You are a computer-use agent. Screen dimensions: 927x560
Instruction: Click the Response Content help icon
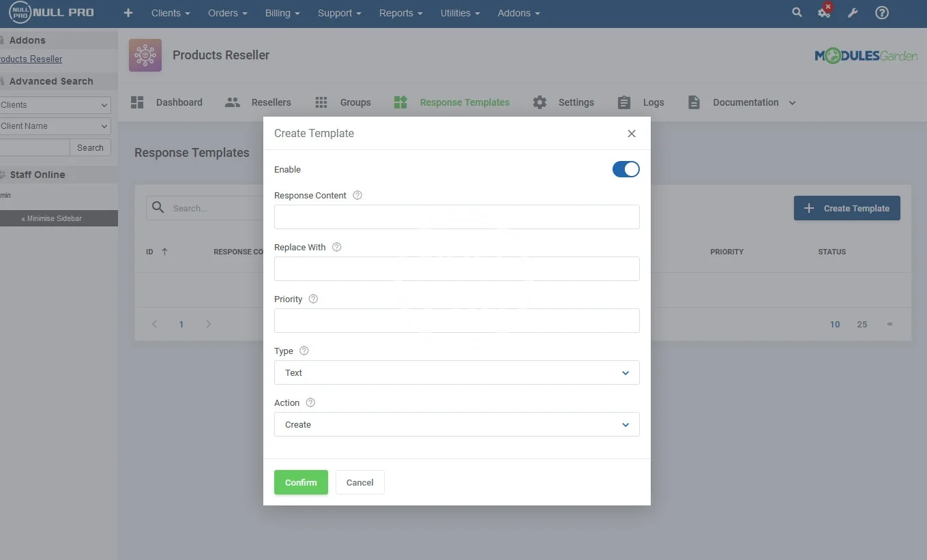[357, 195]
